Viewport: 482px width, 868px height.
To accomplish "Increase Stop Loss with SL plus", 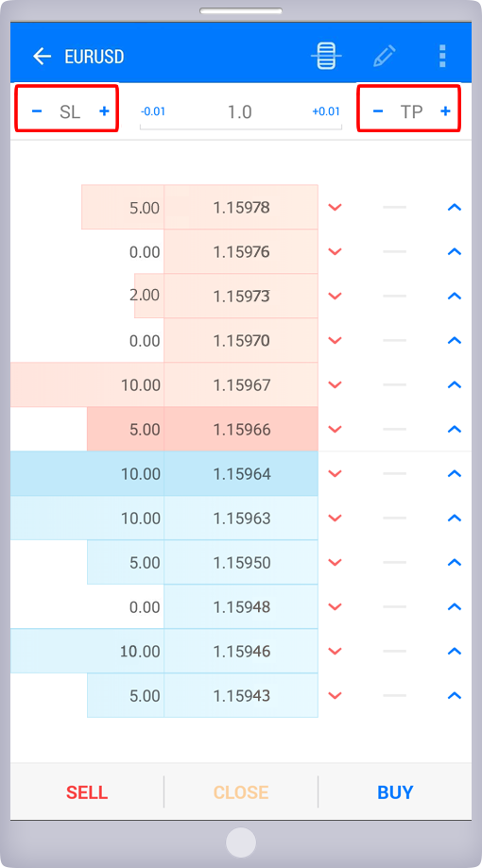I will (x=104, y=111).
